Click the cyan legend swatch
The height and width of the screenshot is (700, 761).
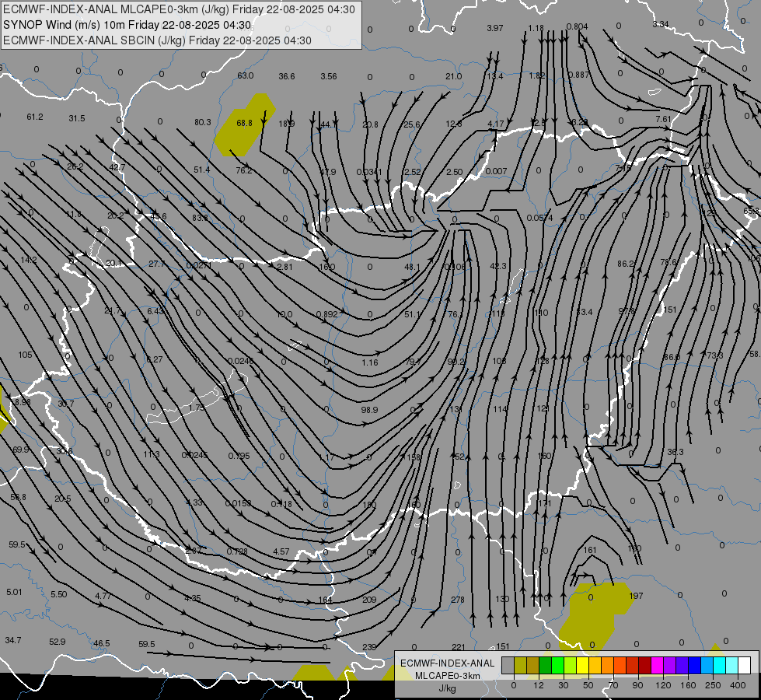[x=721, y=665]
